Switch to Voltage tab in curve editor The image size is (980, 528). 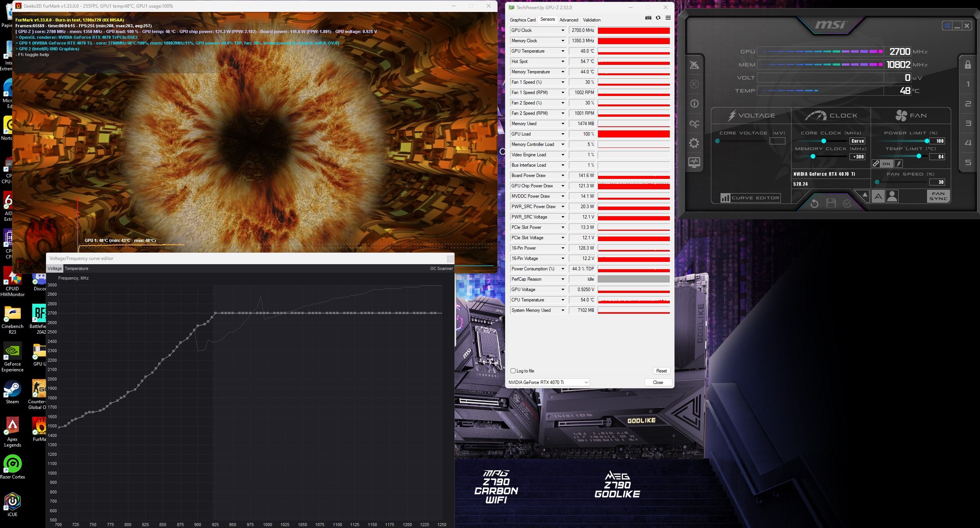point(55,268)
